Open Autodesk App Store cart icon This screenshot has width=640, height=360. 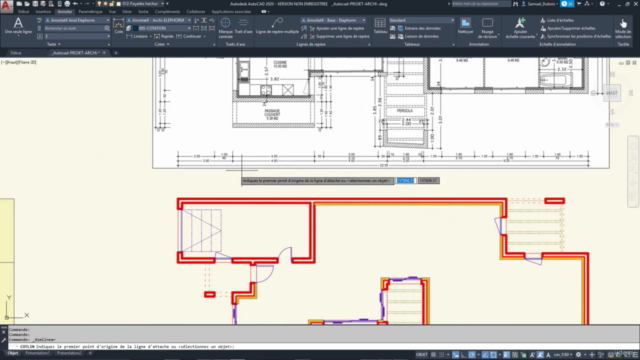coord(578,4)
